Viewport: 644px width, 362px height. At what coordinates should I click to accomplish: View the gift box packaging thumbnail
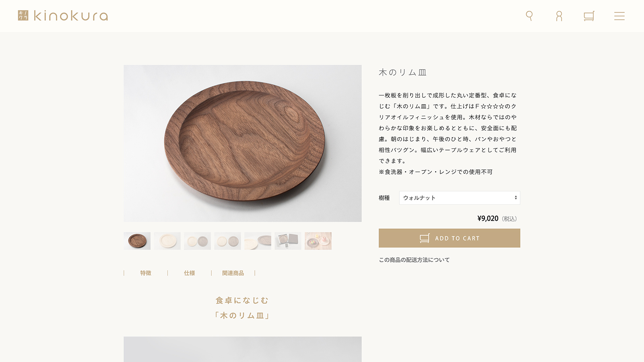[288, 241]
